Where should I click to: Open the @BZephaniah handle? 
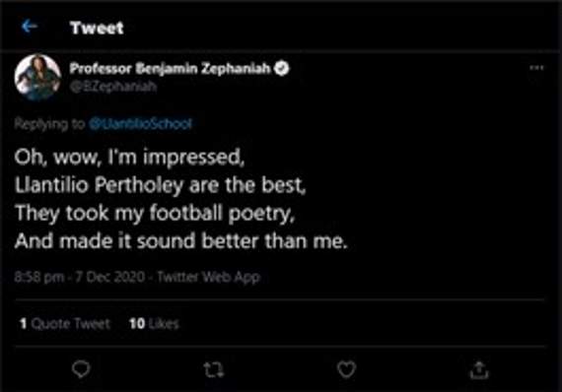113,87
